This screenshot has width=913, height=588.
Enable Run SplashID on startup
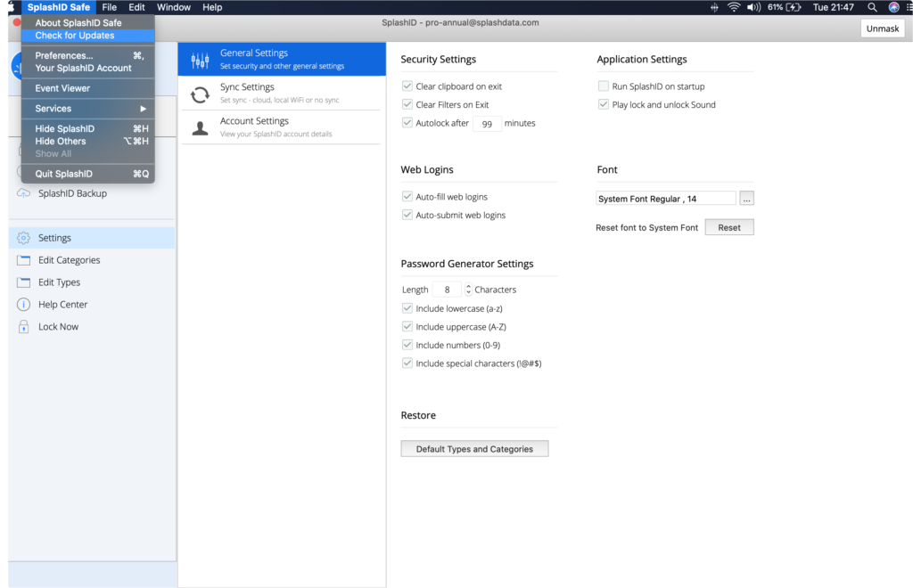click(x=604, y=86)
